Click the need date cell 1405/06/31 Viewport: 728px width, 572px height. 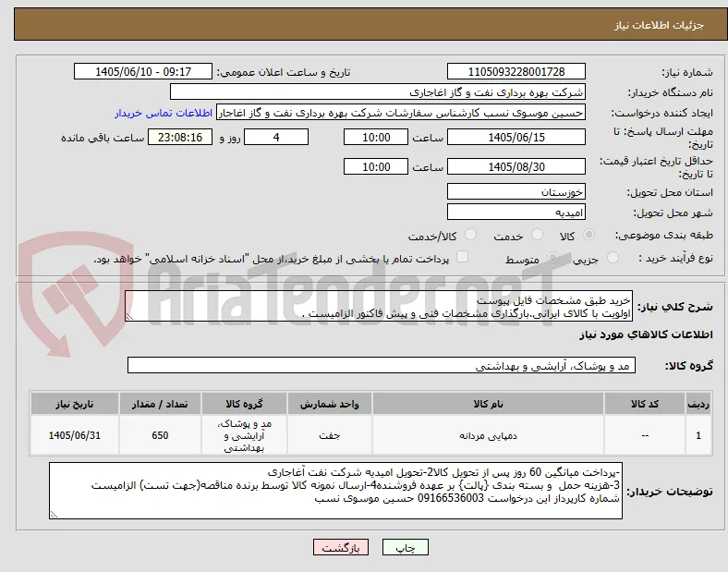(74, 435)
